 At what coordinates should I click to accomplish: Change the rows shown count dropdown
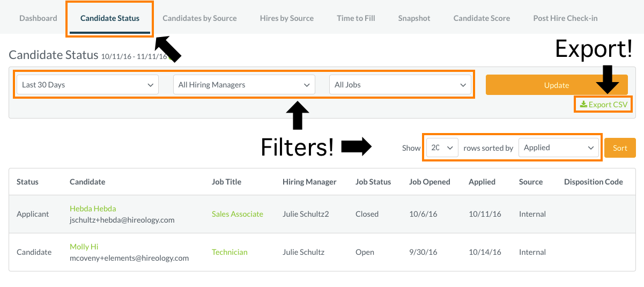(x=442, y=148)
